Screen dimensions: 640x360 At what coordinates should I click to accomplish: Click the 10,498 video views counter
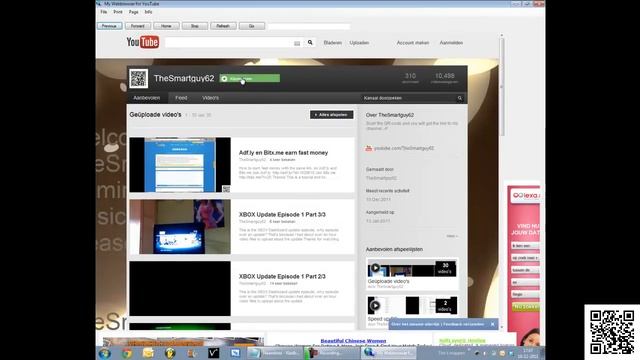click(x=444, y=78)
